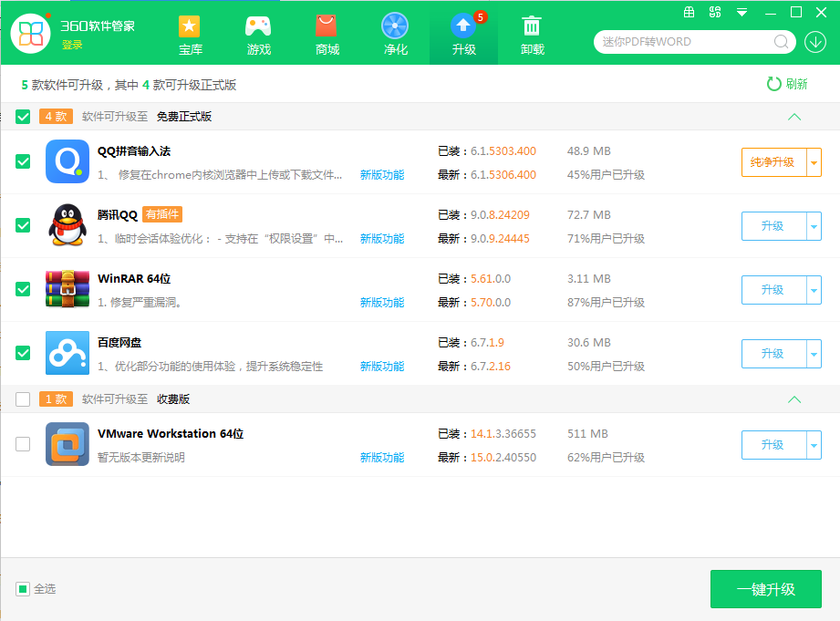Click the 腾讯QQ penguin icon
The height and width of the screenshot is (621, 840).
click(67, 225)
